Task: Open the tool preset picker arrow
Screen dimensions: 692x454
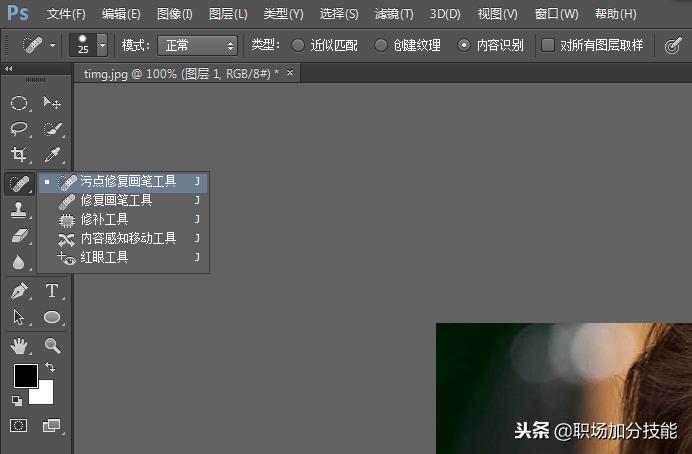Action: click(x=53, y=45)
